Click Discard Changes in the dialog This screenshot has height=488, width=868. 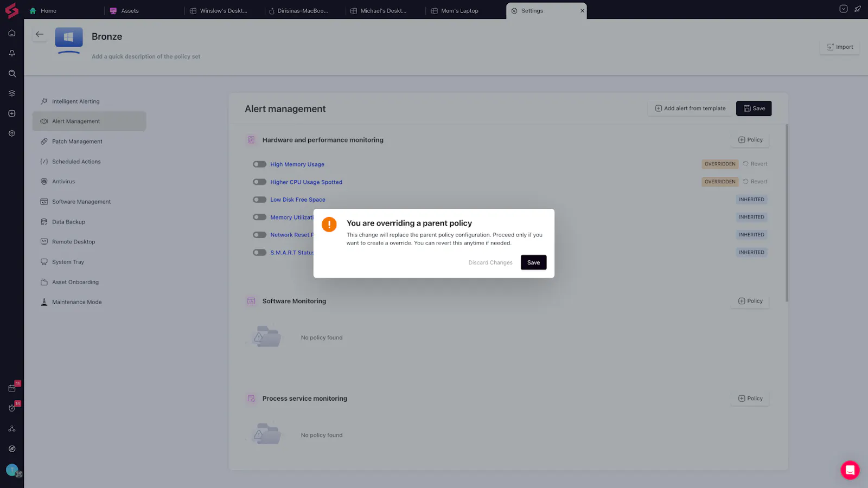[490, 262]
